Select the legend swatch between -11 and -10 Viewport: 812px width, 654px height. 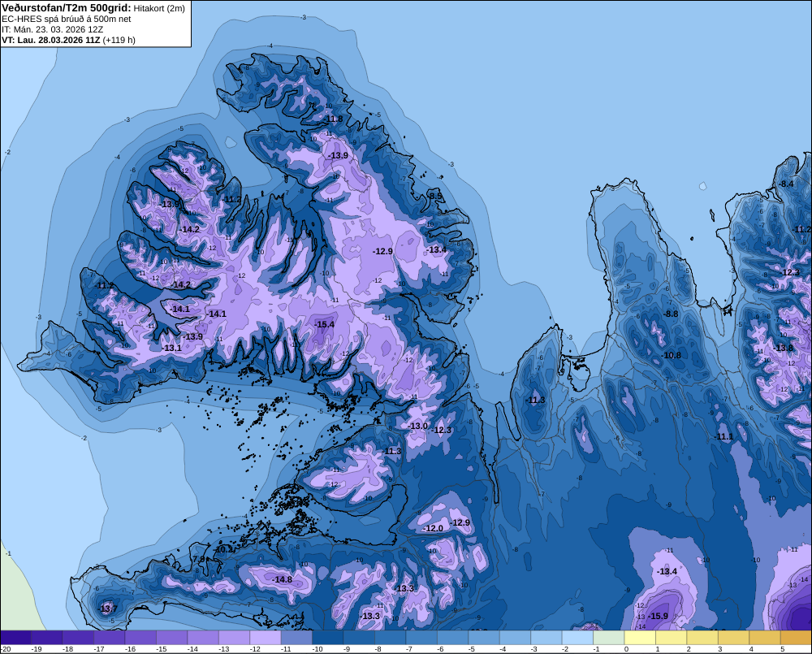[x=296, y=638]
